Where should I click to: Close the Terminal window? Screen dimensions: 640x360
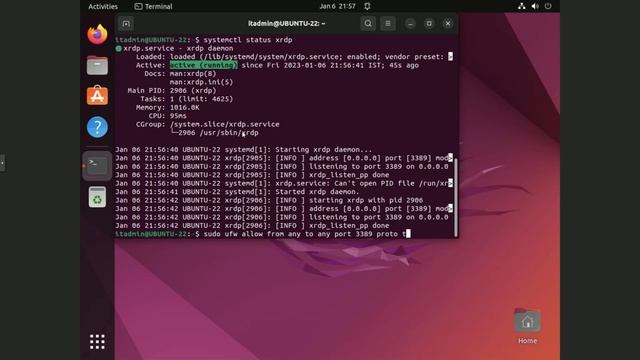[448, 23]
